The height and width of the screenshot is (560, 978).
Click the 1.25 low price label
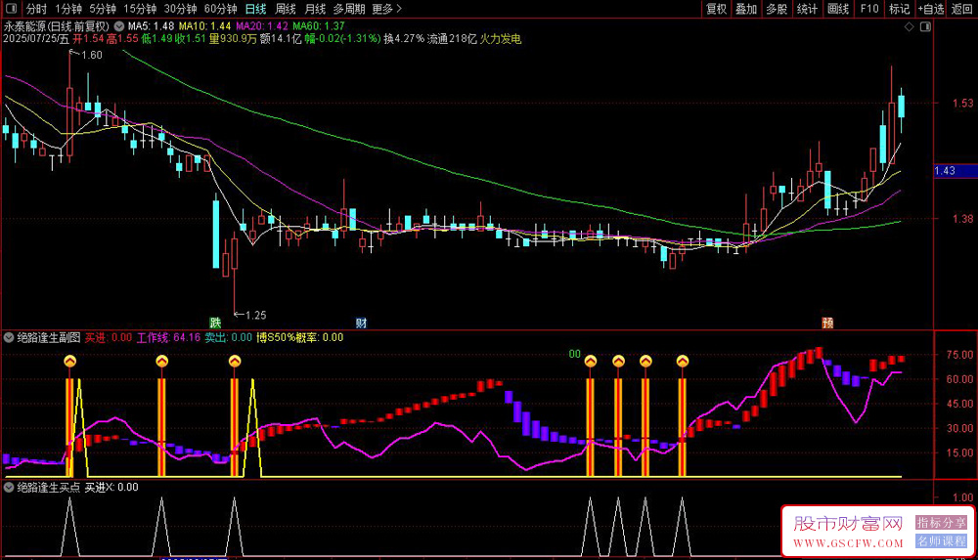click(x=255, y=315)
